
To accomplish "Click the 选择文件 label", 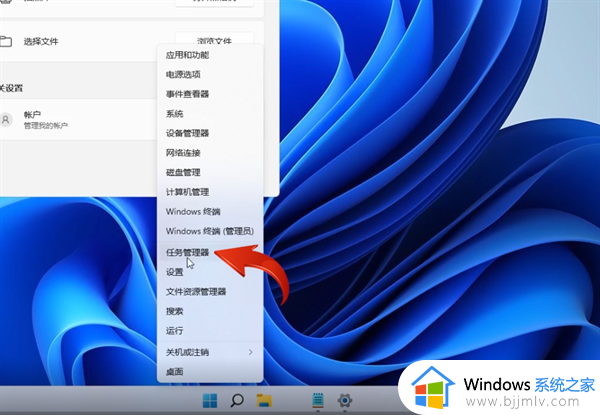I will 41,41.
